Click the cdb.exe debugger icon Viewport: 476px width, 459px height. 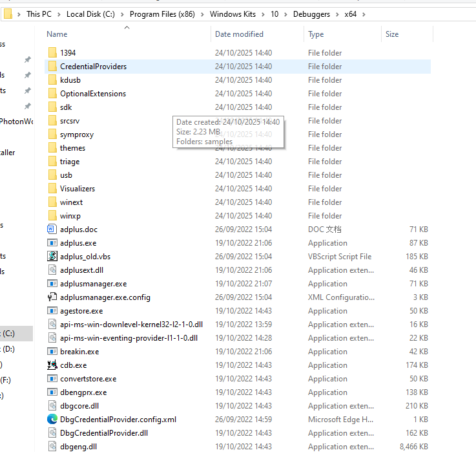pos(52,365)
